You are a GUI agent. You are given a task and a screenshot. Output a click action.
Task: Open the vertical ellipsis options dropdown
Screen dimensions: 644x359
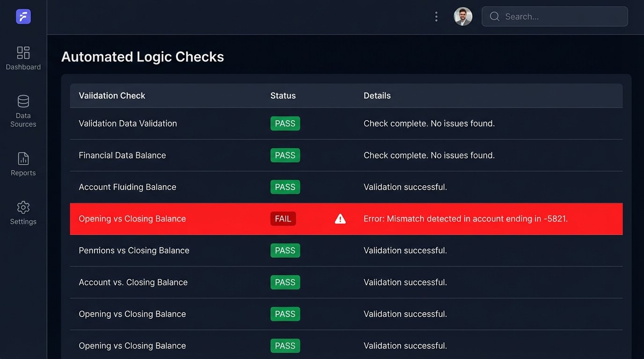pos(436,16)
